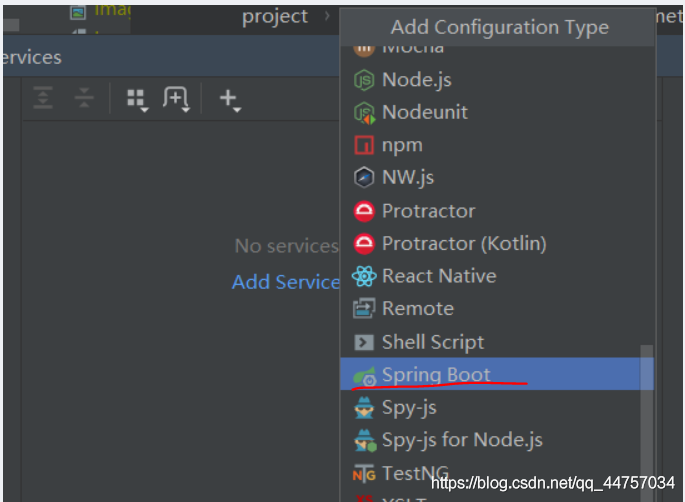Select Protractor configuration type
Viewport: 685px width, 502px height.
497,211
